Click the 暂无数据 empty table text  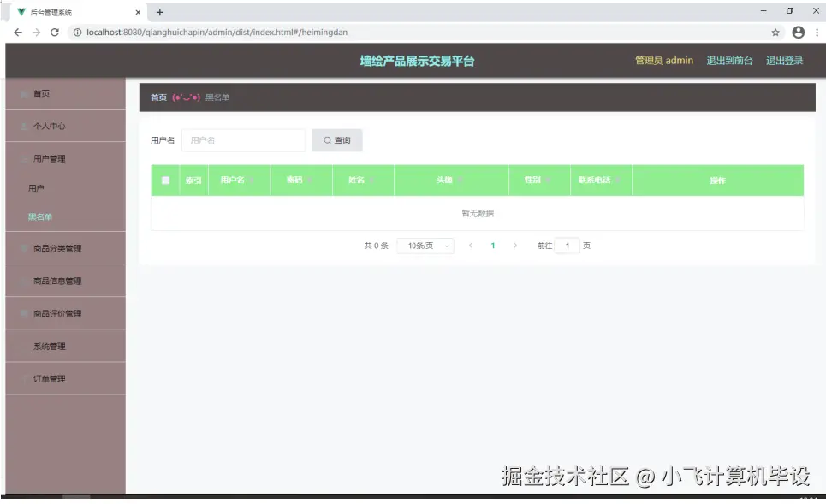click(478, 213)
